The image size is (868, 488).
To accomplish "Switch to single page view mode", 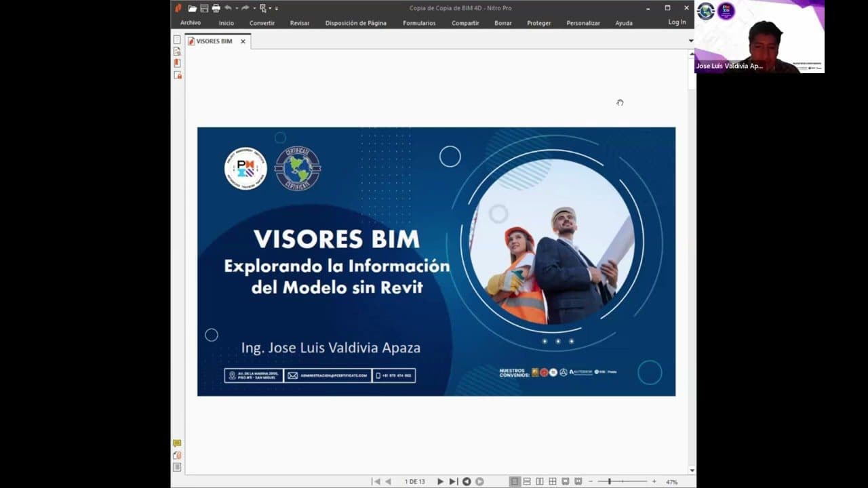I will coord(515,481).
